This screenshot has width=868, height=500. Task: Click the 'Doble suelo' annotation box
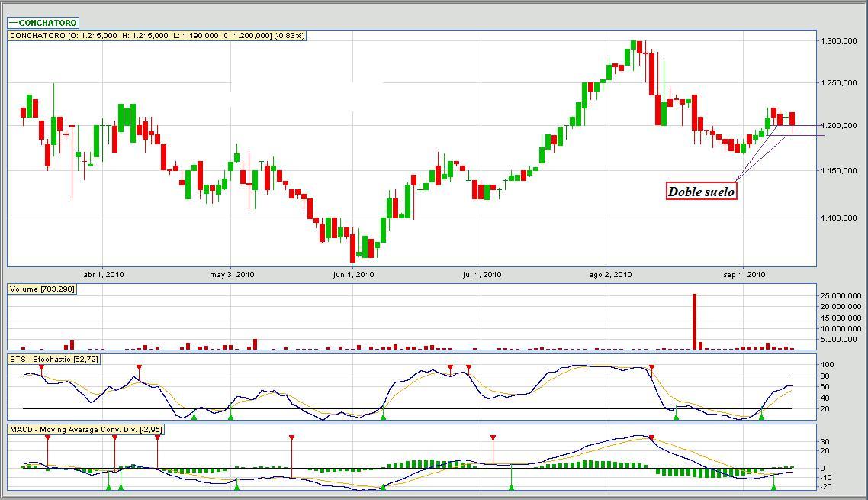tap(701, 192)
